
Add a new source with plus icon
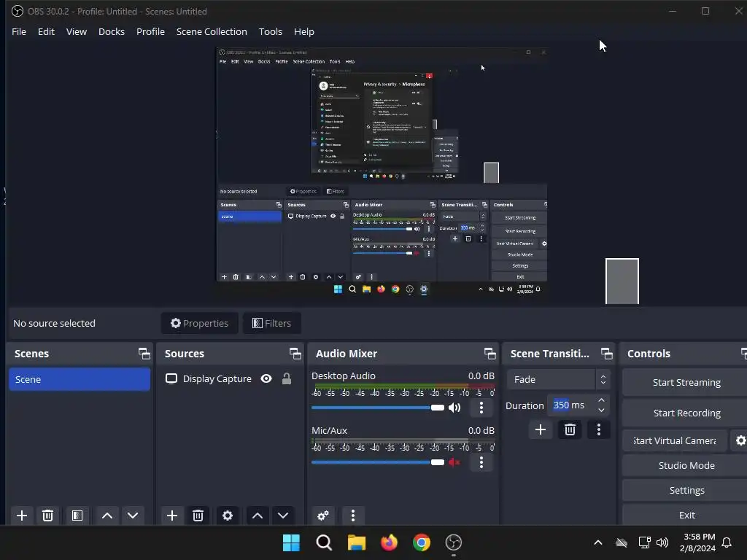tap(172, 516)
